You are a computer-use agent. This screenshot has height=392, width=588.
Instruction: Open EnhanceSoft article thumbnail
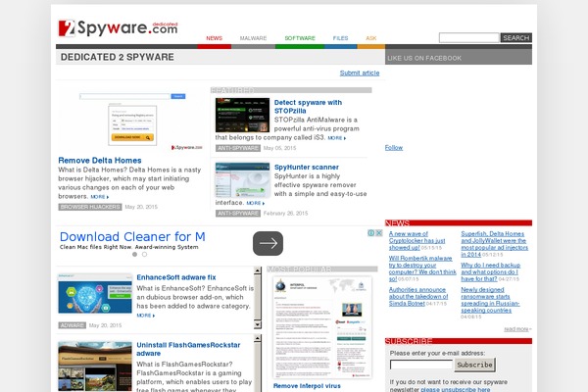click(x=95, y=294)
